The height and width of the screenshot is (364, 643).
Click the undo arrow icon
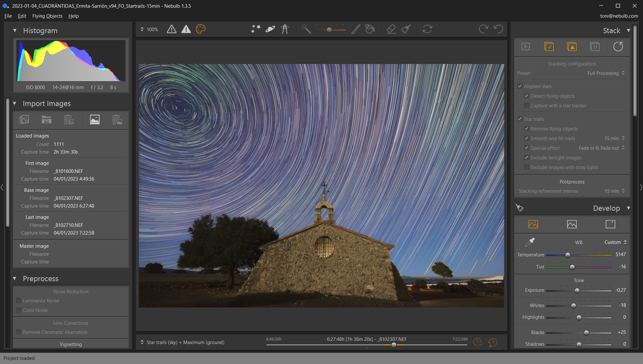point(498,29)
